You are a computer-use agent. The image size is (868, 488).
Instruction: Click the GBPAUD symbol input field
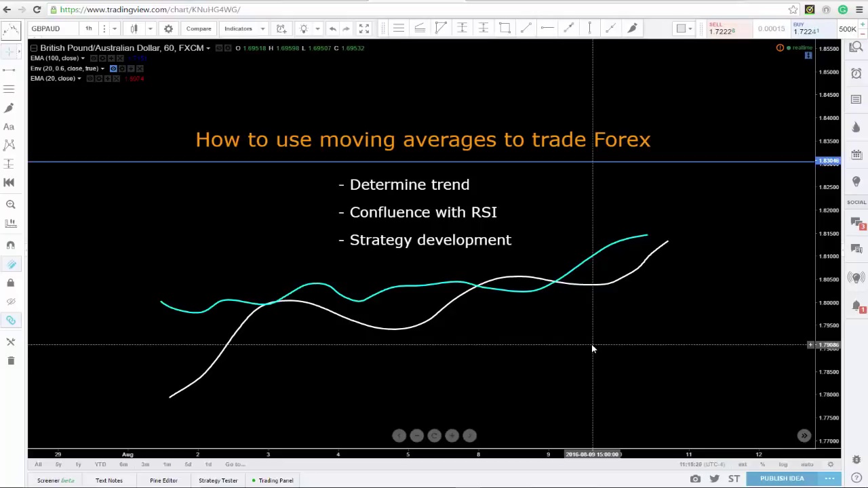point(53,28)
